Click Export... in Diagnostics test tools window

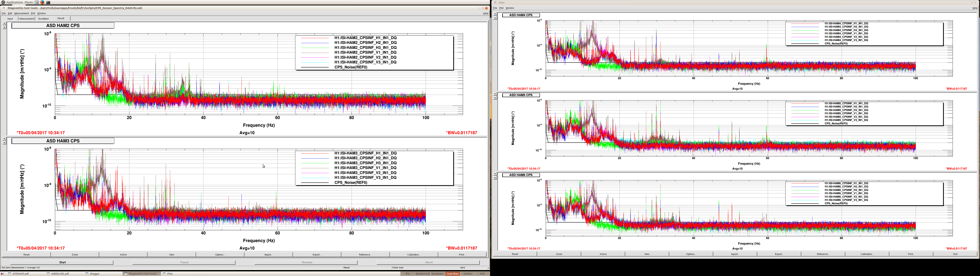coord(317,255)
